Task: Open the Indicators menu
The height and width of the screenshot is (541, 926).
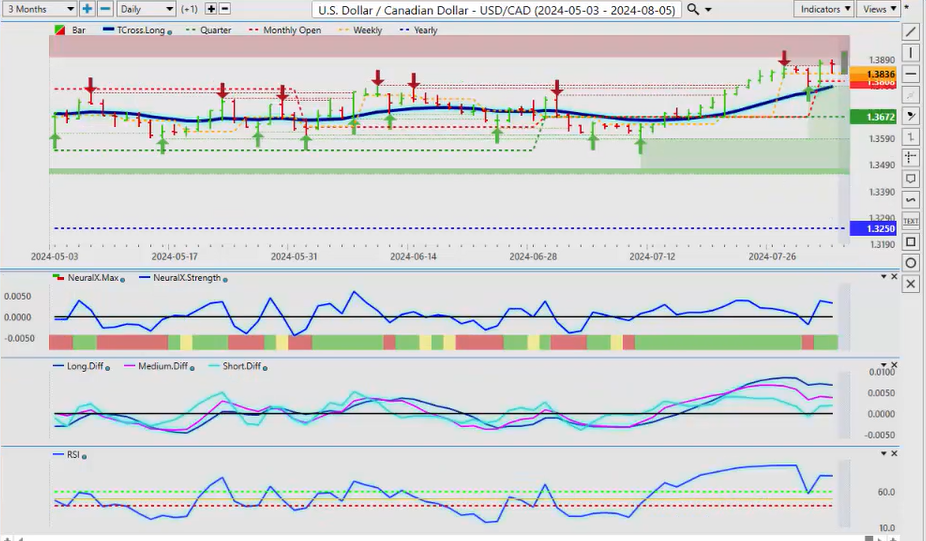Action: coord(825,9)
